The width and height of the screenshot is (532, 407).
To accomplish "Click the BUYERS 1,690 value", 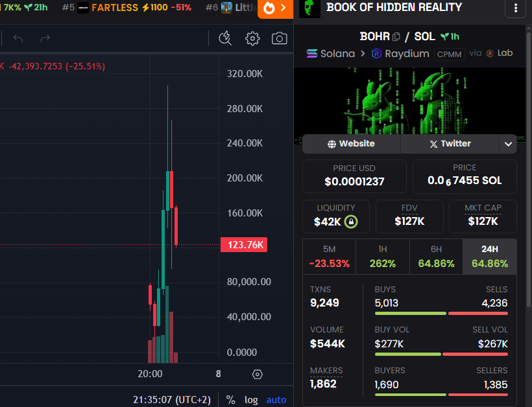I will (x=387, y=384).
